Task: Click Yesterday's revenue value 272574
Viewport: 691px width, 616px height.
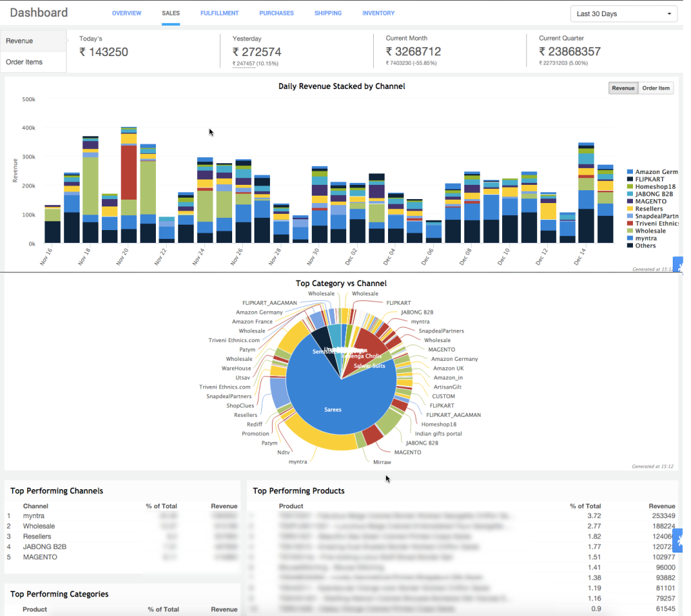Action: pos(257,52)
